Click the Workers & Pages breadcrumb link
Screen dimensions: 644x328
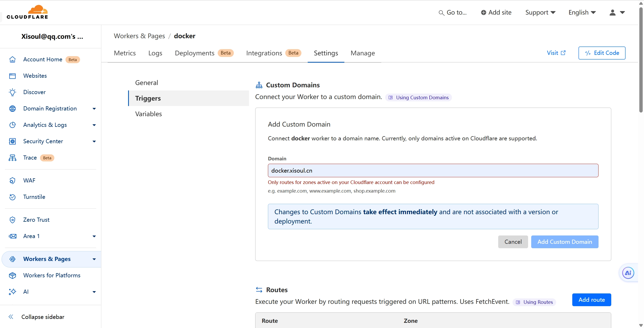[139, 36]
